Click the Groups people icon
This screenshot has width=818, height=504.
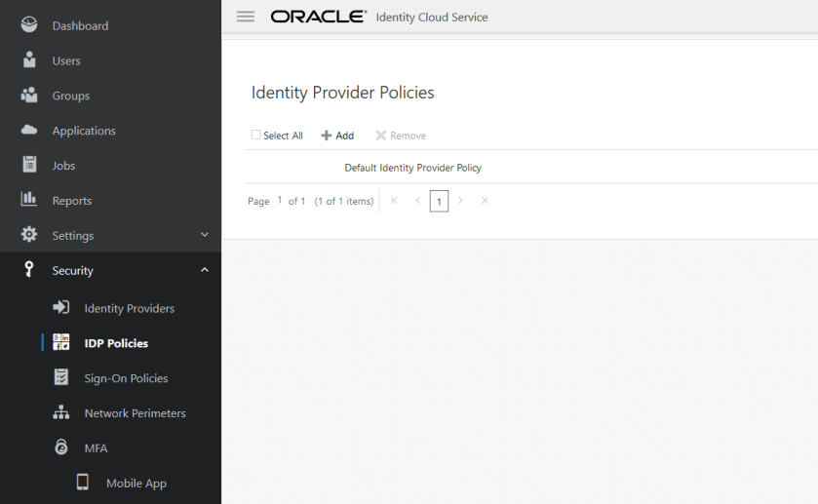click(x=29, y=96)
